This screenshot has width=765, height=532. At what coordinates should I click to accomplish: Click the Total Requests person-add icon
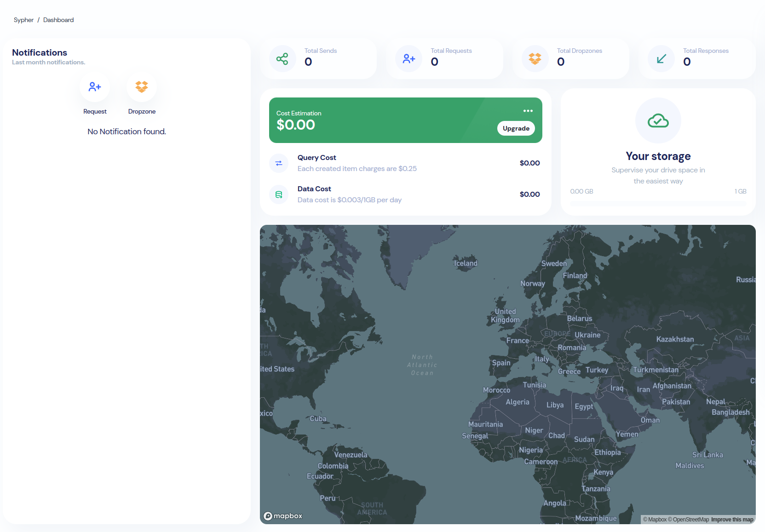(408, 58)
